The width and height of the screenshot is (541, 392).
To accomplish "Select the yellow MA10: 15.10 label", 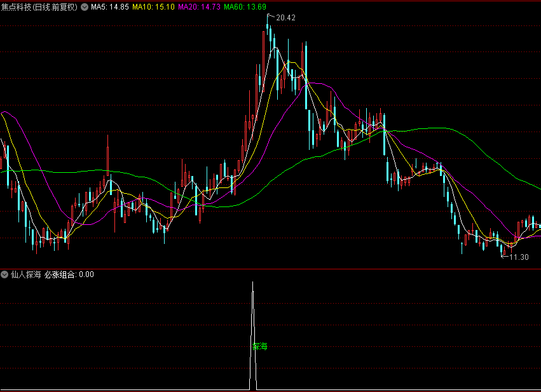I will [154, 7].
